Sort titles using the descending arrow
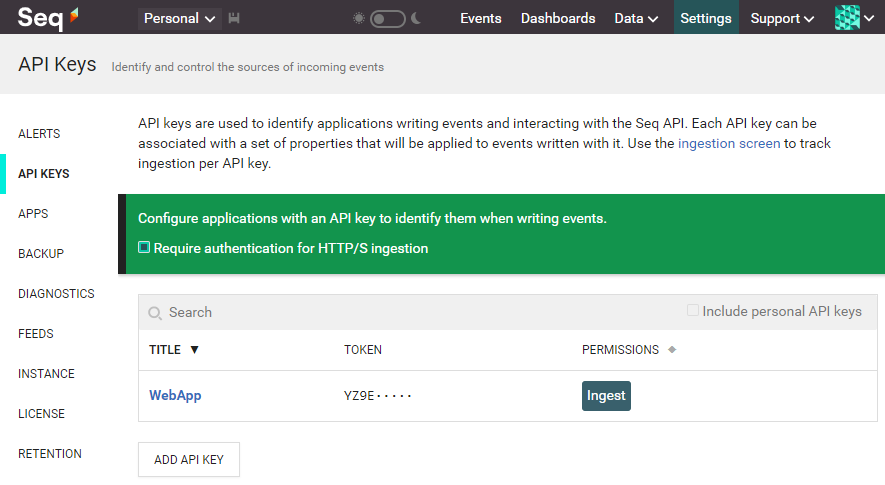This screenshot has height=485, width=885. click(194, 350)
